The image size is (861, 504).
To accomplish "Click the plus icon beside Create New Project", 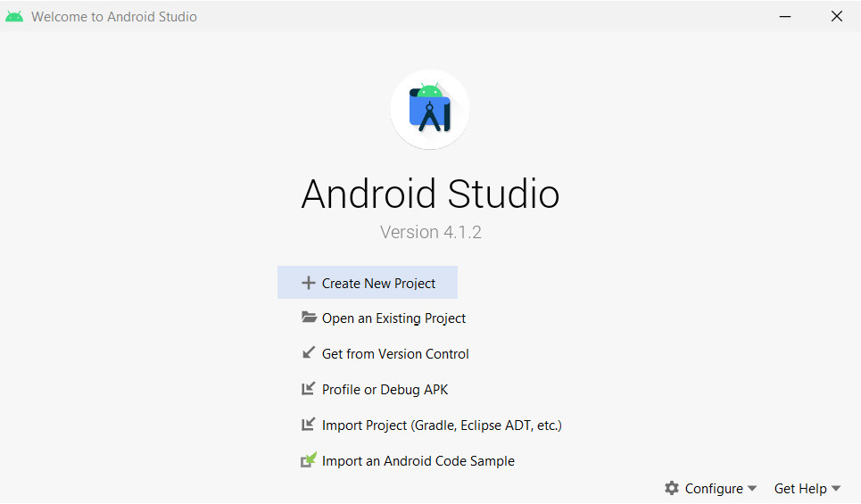I will tap(308, 283).
